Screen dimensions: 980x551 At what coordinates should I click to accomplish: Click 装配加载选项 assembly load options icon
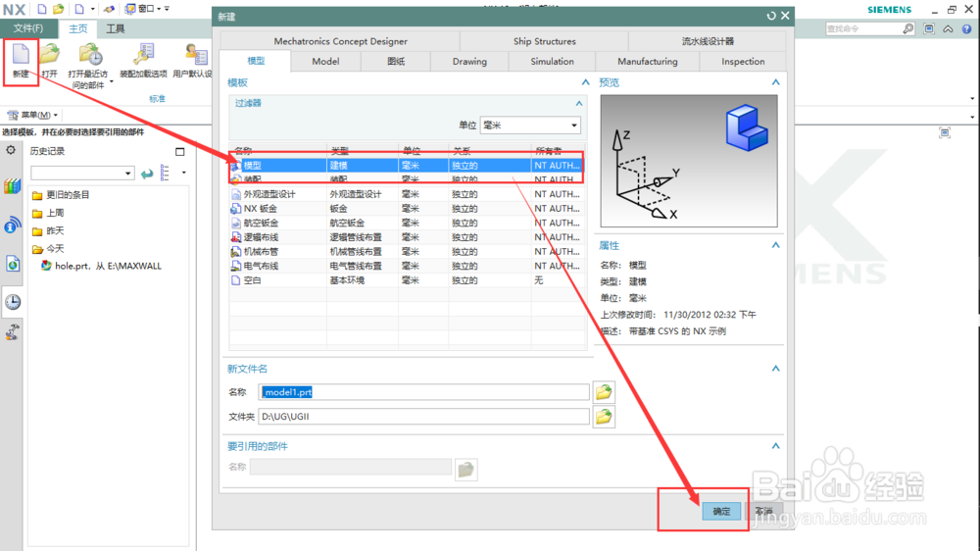click(x=143, y=55)
